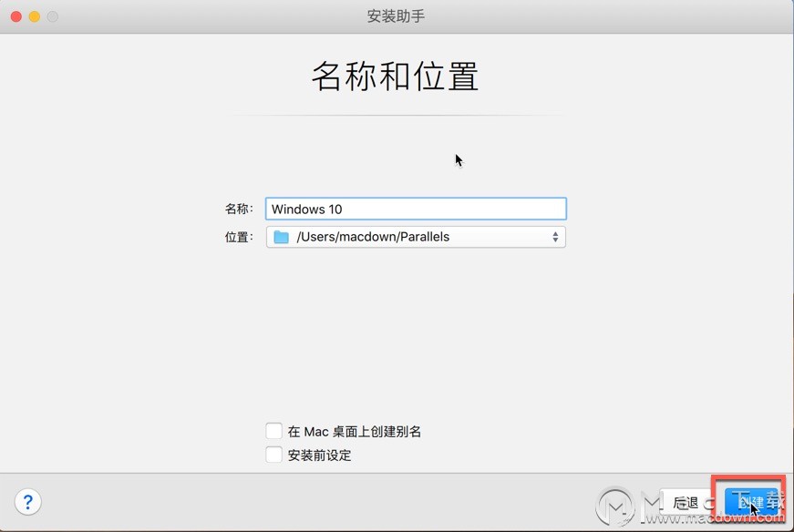This screenshot has width=794, height=532.
Task: Click the 安装助手 window title
Action: click(x=396, y=16)
